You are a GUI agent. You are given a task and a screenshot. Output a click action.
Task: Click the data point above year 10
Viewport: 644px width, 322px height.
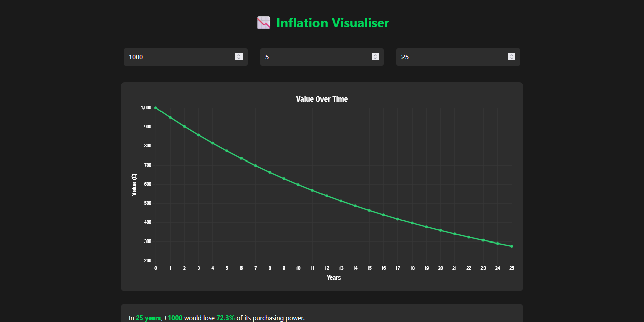(x=298, y=184)
